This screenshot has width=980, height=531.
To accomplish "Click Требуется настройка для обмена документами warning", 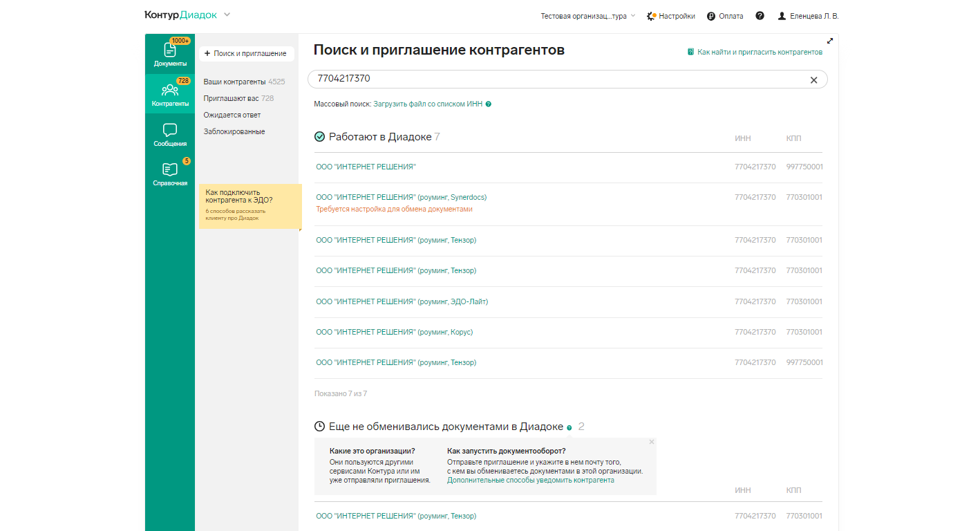I will click(394, 209).
